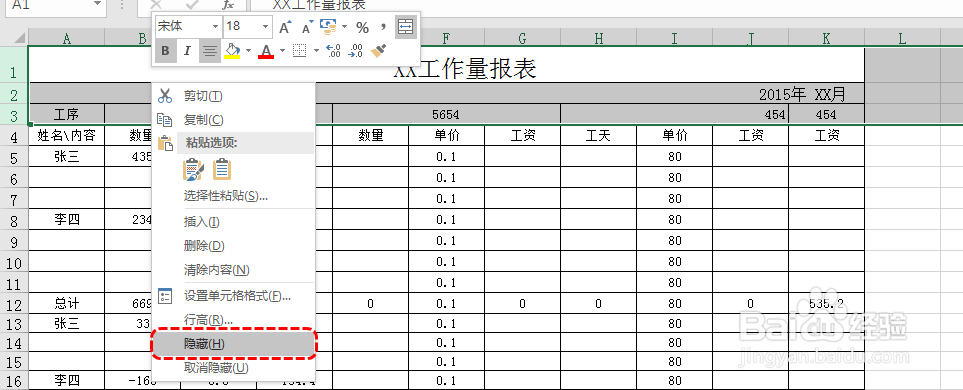Select column I header
Viewport: 963px width, 390px height.
tap(674, 39)
